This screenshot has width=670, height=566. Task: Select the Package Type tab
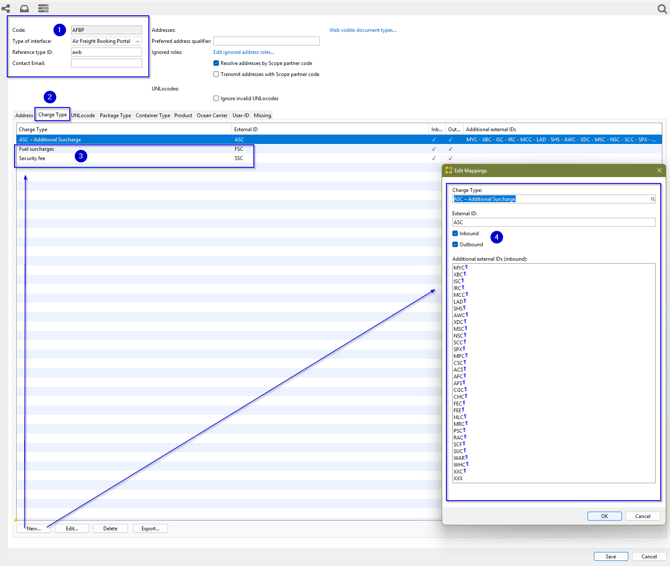pyautogui.click(x=115, y=115)
